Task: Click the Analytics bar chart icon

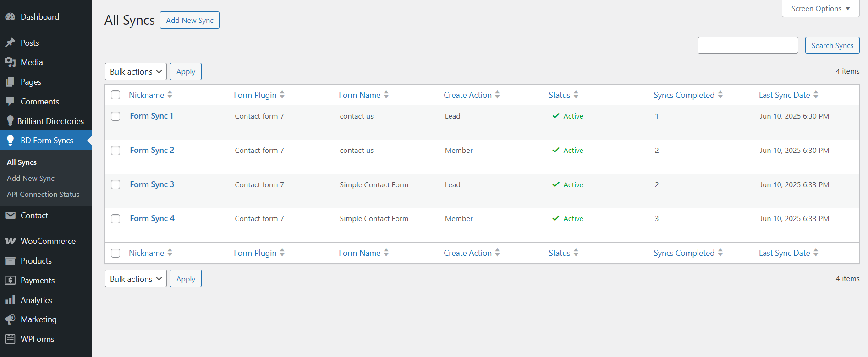Action: point(10,300)
